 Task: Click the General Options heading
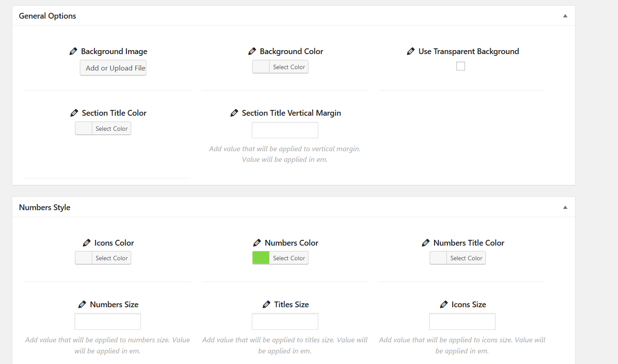[47, 16]
